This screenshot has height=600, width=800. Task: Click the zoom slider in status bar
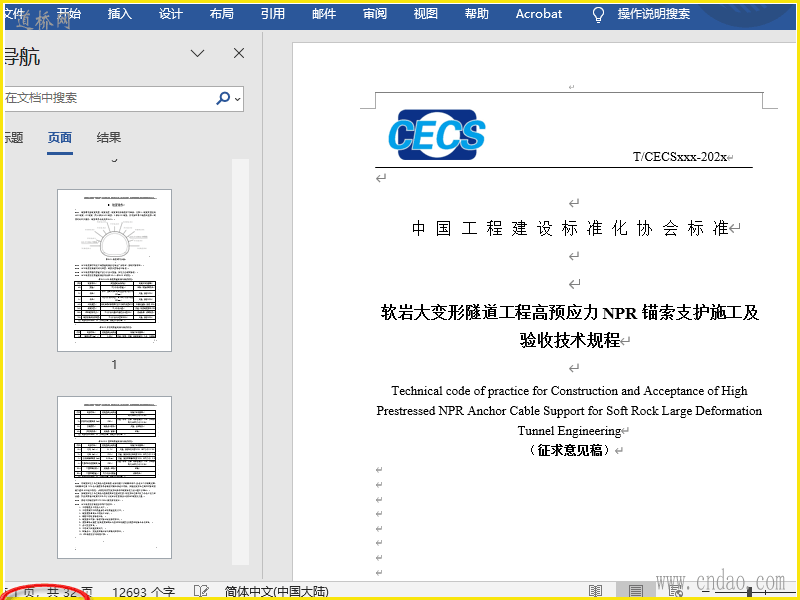pyautogui.click(x=749, y=592)
